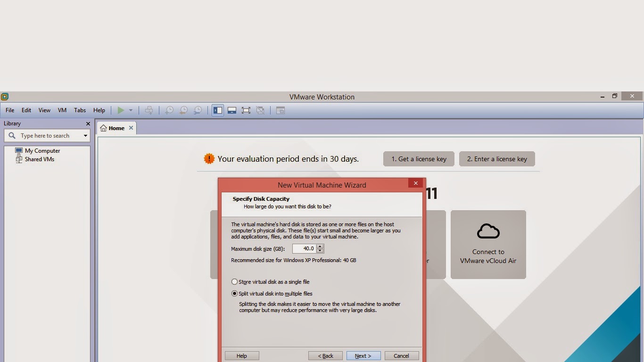Minimize the VMware Workstation window

pos(603,96)
